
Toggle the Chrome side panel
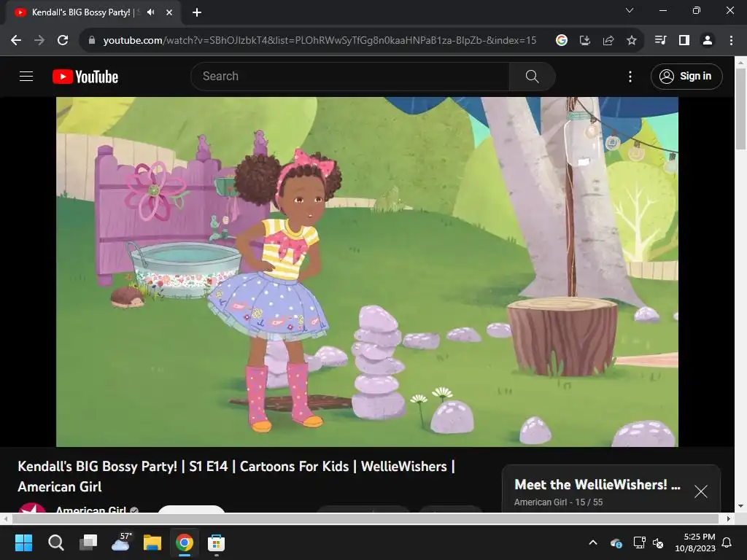point(684,41)
